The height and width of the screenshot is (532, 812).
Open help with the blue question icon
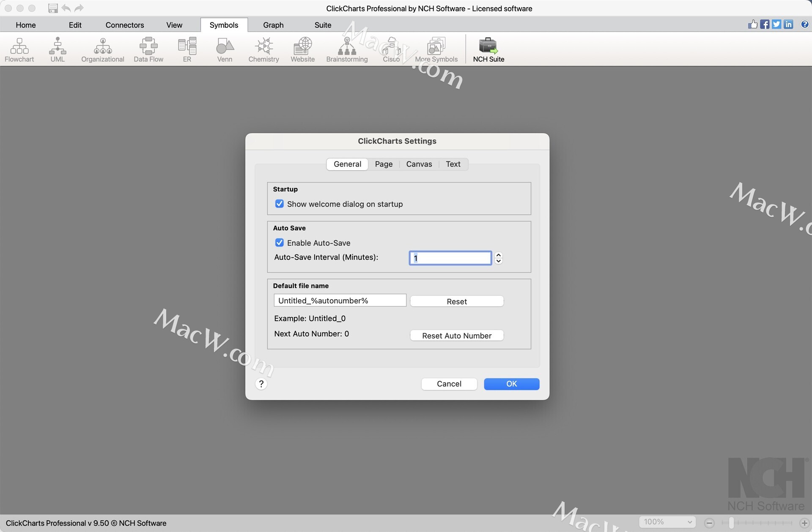[x=804, y=24]
